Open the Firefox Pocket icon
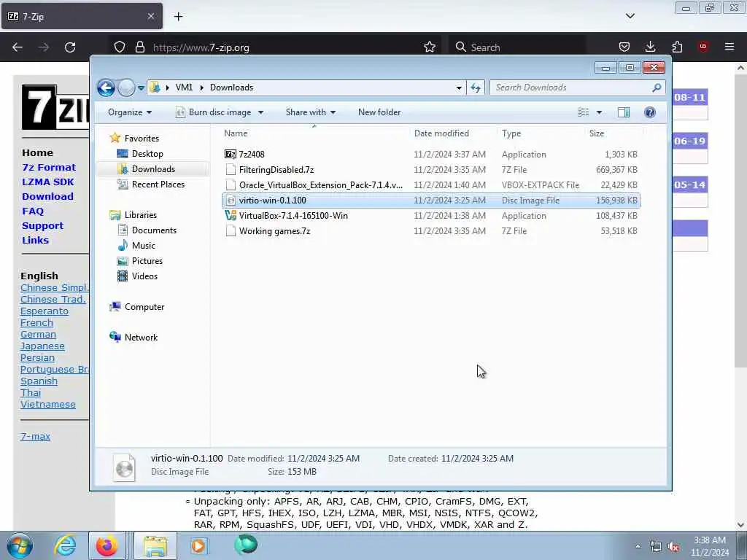Image resolution: width=747 pixels, height=560 pixels. [x=624, y=47]
